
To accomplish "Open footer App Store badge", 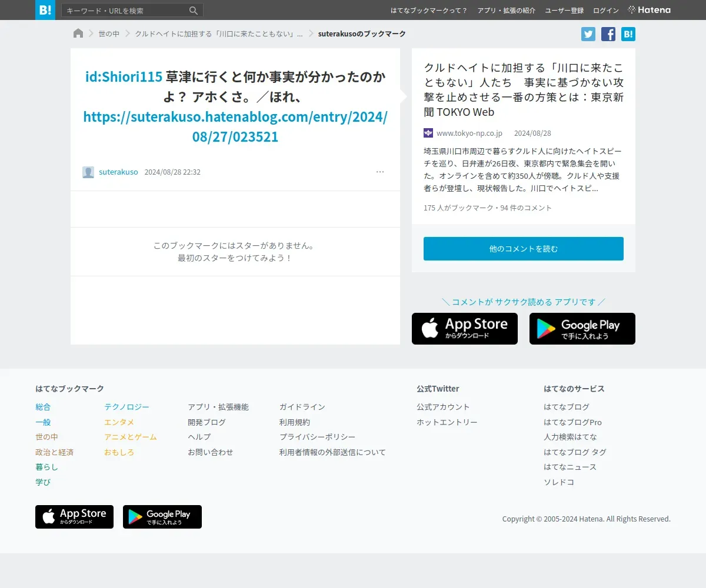I will pos(74,517).
